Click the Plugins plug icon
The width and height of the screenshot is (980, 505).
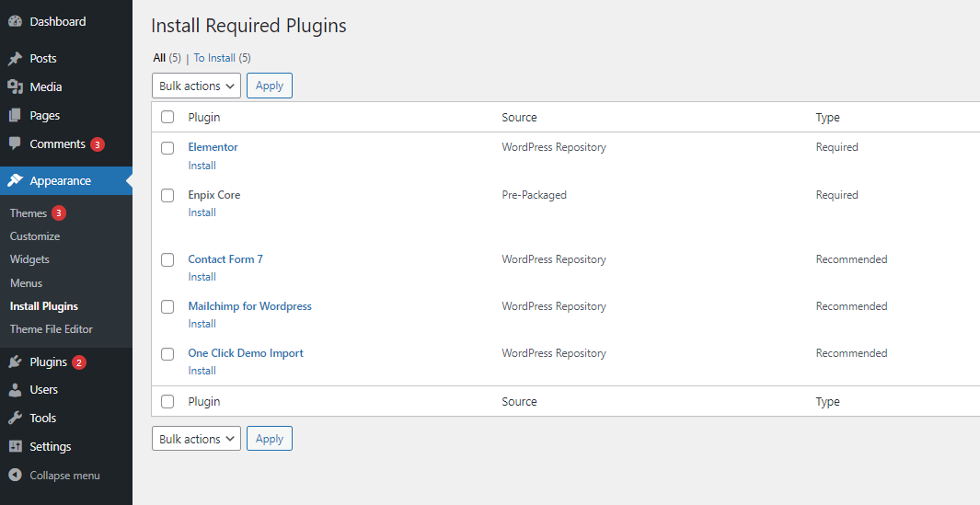tap(15, 362)
